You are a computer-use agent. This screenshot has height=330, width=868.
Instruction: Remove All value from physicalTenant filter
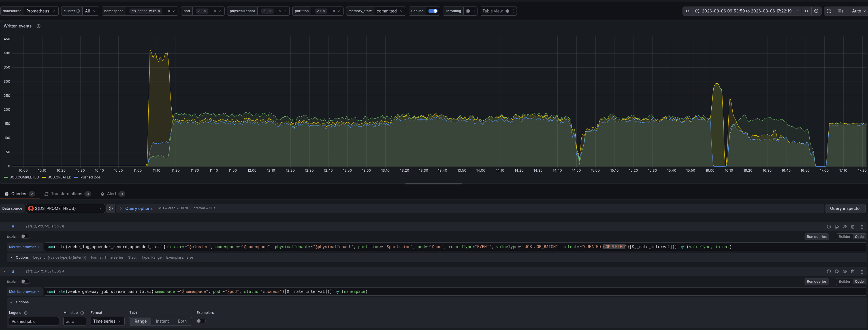point(270,11)
